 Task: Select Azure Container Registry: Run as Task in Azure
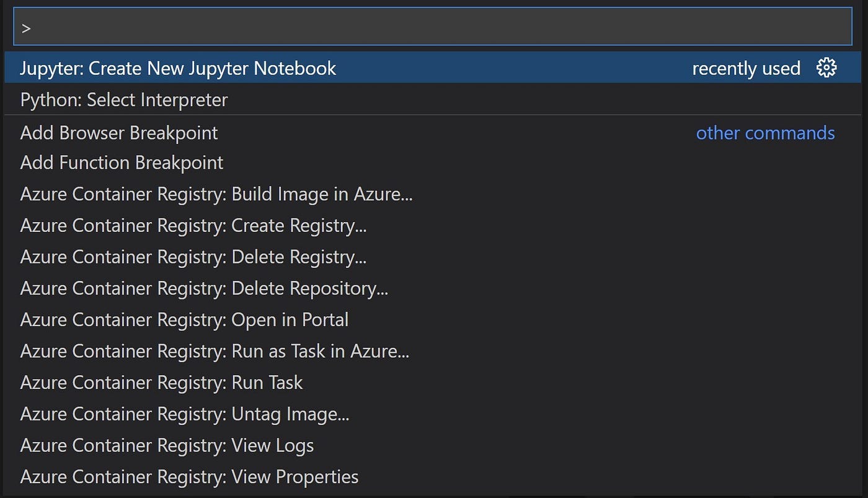pyautogui.click(x=433, y=352)
